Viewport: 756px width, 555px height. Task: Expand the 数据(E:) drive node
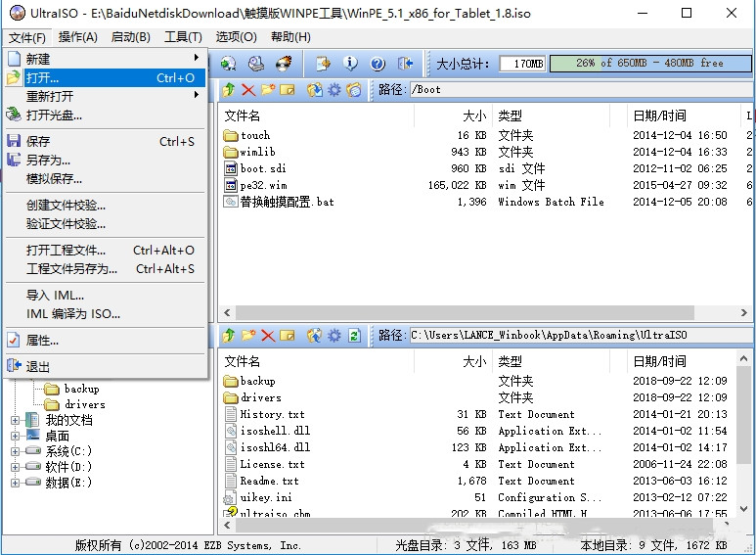click(15, 483)
